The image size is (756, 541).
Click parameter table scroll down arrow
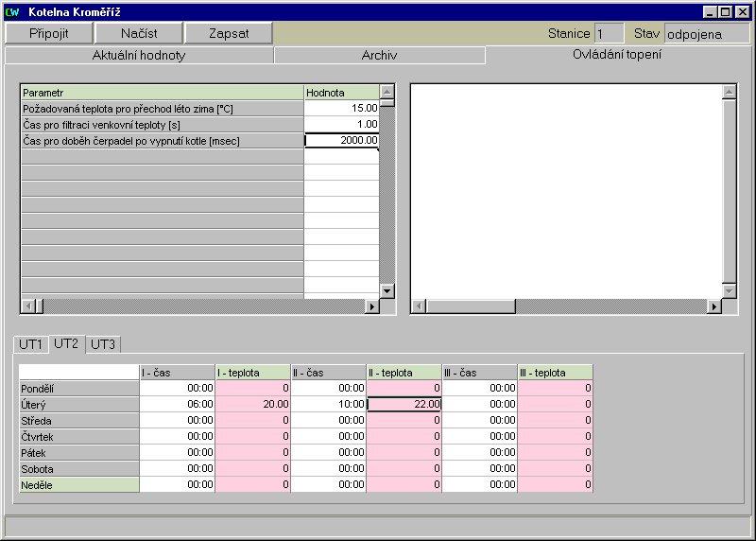[387, 290]
